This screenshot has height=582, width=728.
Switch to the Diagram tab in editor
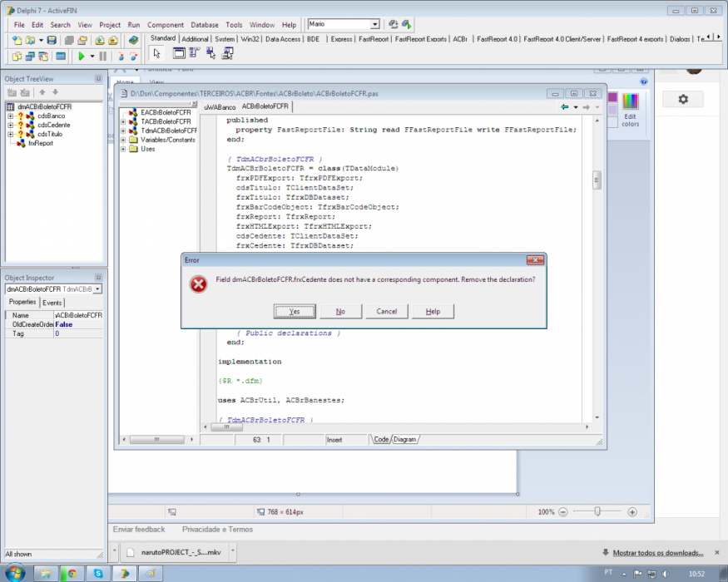[405, 440]
